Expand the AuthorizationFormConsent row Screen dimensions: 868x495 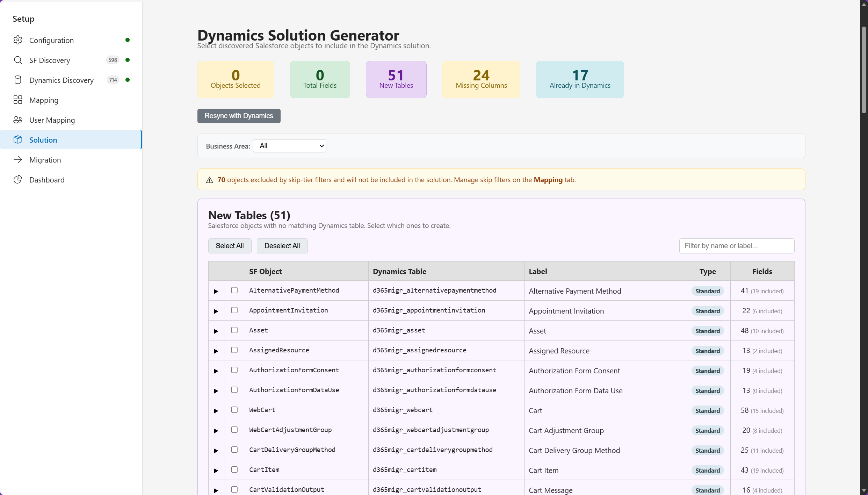(x=216, y=371)
